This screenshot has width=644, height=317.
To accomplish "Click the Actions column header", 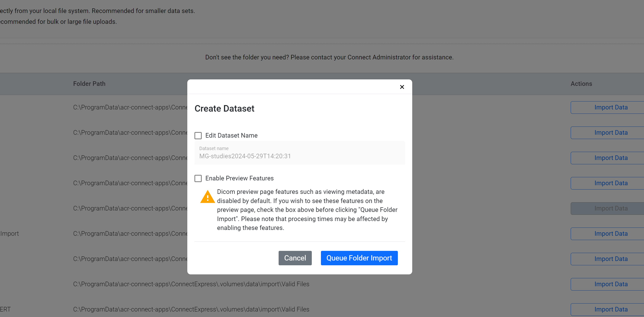I will pos(581,84).
